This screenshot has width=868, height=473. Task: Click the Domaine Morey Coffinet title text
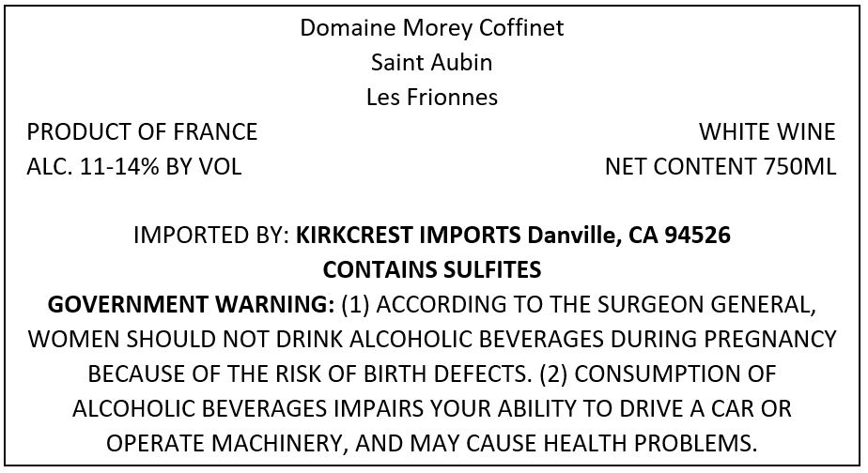(x=432, y=27)
